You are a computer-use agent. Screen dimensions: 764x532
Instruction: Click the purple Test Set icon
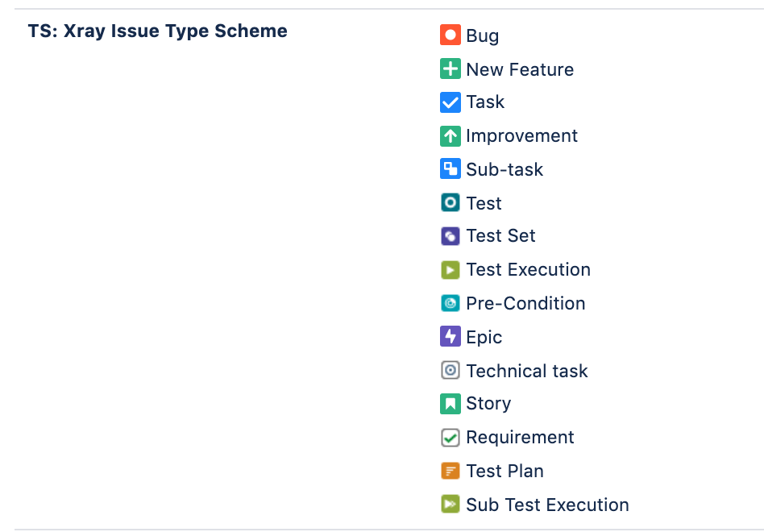click(451, 236)
